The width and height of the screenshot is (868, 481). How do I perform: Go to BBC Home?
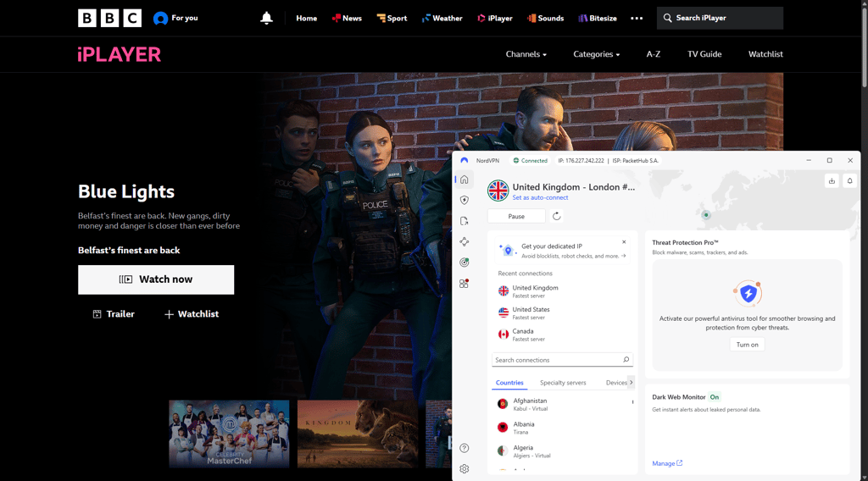(x=306, y=19)
